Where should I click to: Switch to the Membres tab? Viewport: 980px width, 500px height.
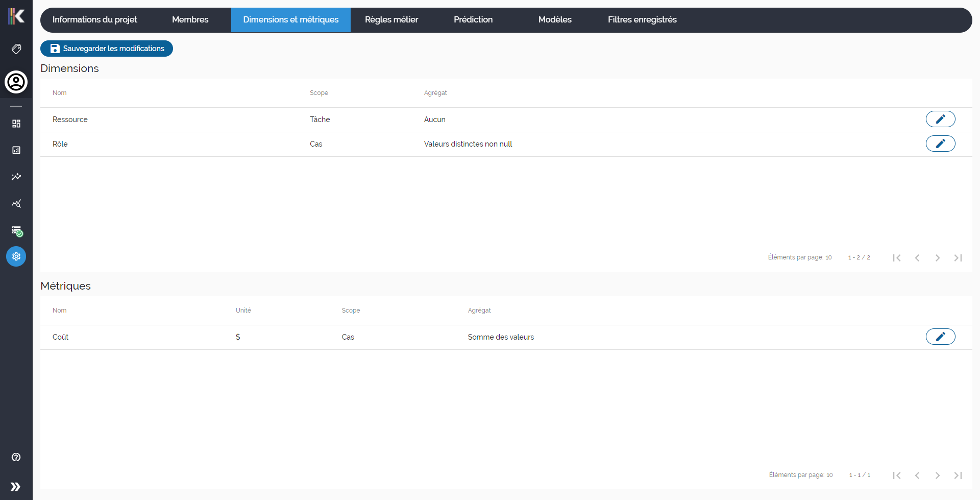click(190, 20)
